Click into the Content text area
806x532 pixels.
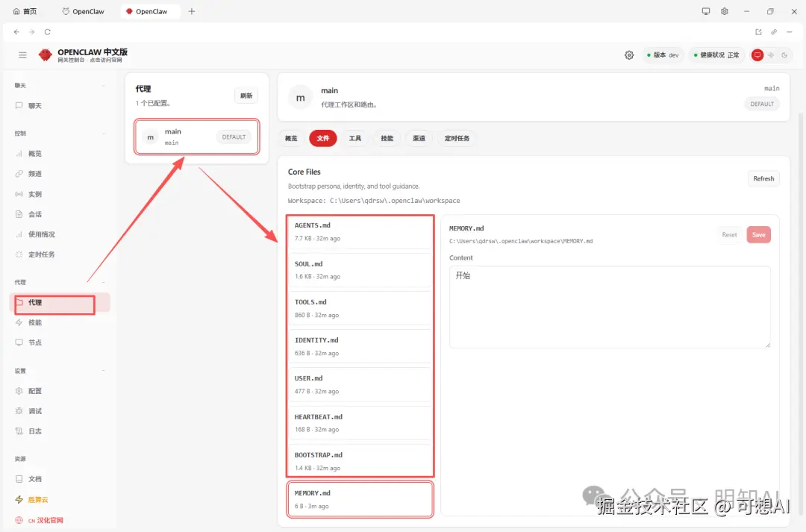[610, 307]
